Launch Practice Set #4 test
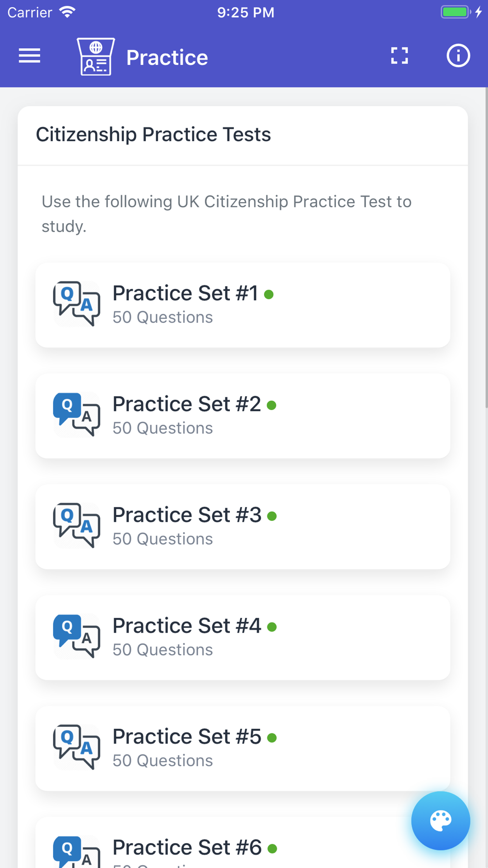 [x=243, y=638]
